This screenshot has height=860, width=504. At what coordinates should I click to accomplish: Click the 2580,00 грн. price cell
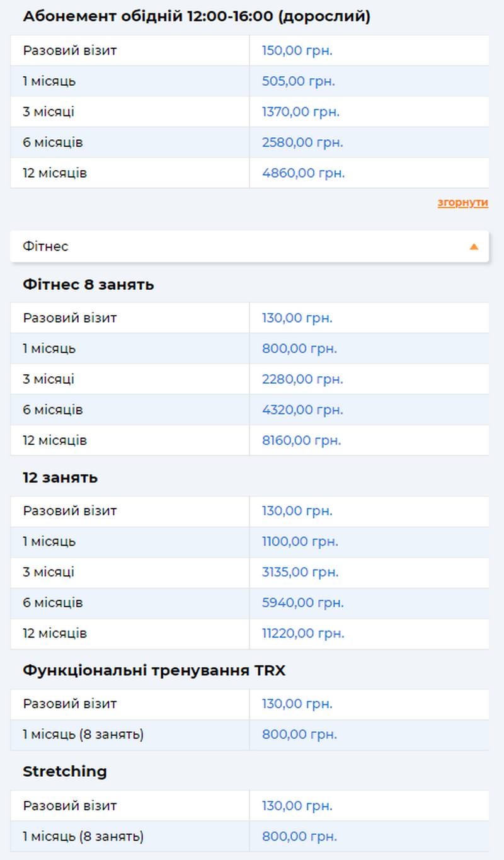[x=302, y=142]
